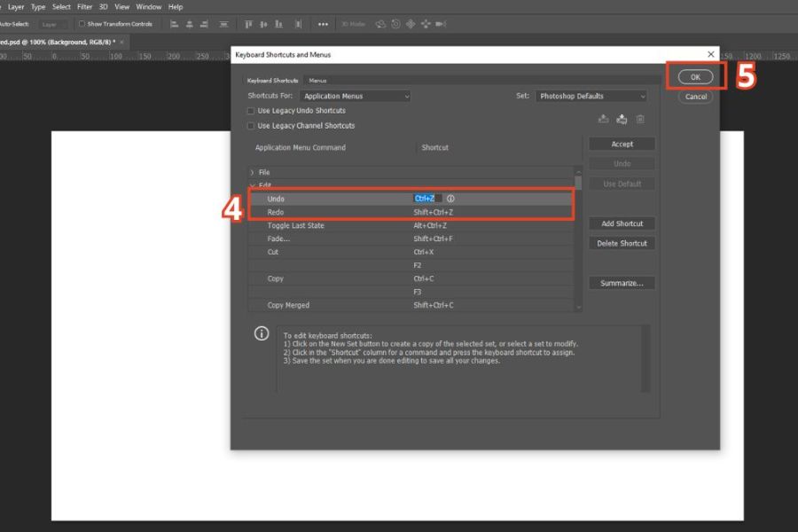Click the delete shortcut set trash icon
Viewport: 798px width, 532px height.
(x=640, y=119)
